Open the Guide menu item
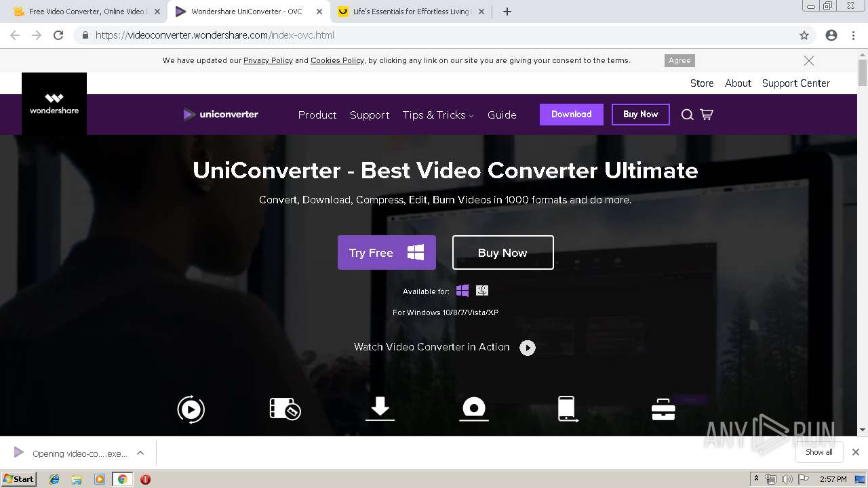 pos(502,115)
